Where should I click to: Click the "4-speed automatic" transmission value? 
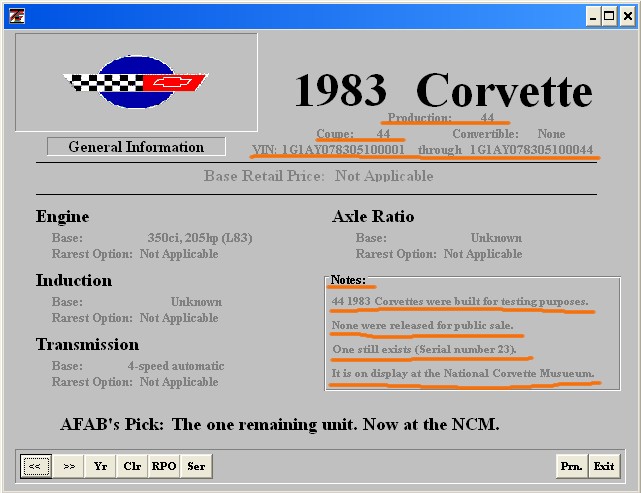click(176, 365)
